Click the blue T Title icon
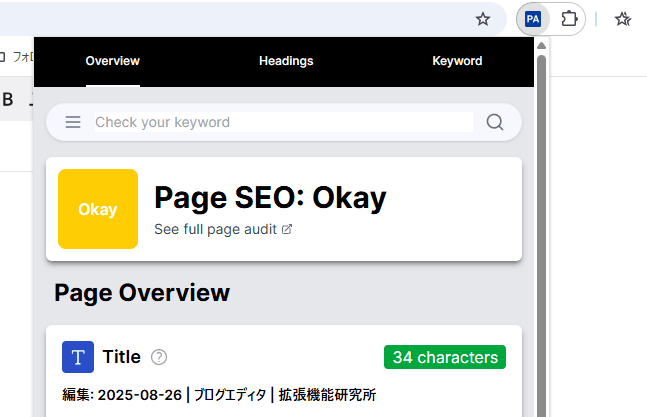The height and width of the screenshot is (417, 647). coord(78,357)
